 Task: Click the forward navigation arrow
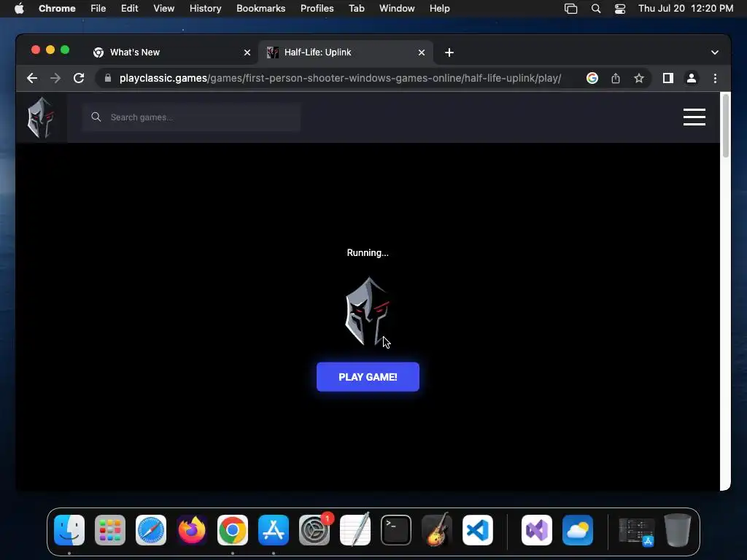coord(55,78)
